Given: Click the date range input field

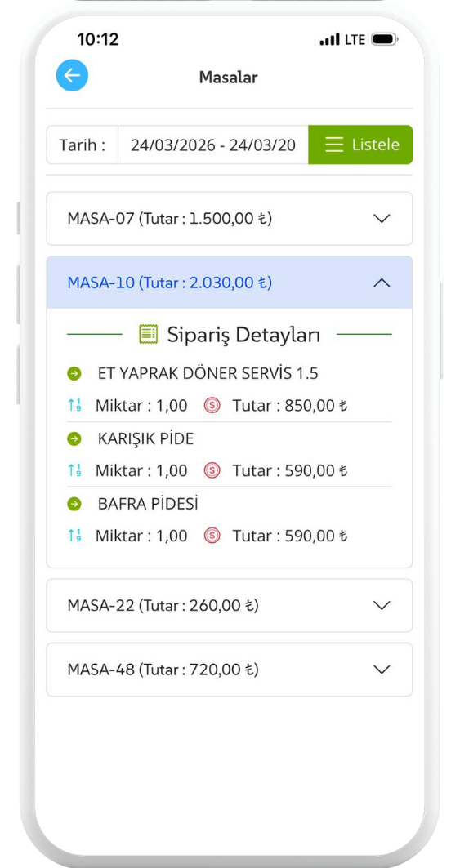Looking at the screenshot, I should click(x=213, y=145).
